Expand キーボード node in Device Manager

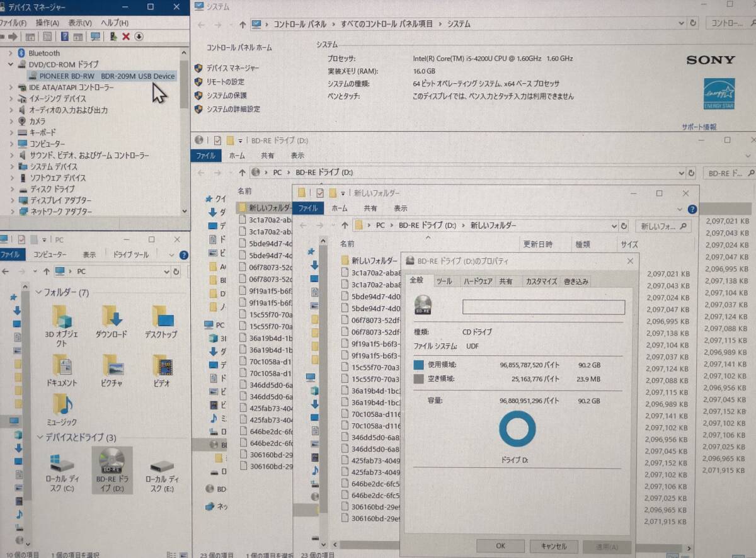point(11,132)
